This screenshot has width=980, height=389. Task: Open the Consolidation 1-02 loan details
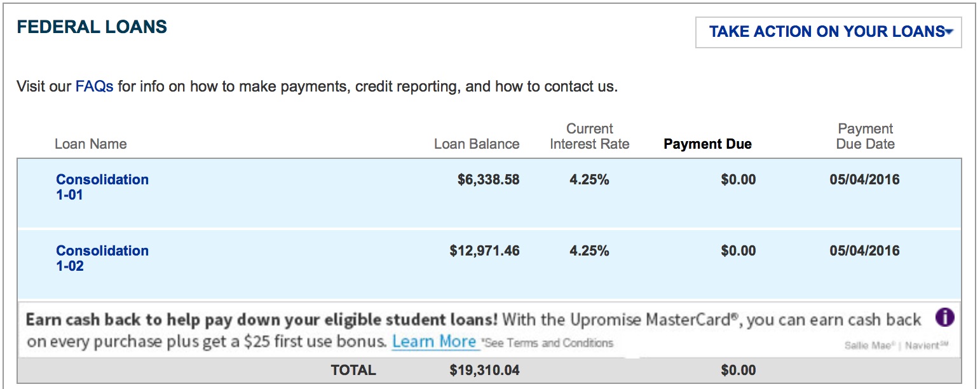coord(102,258)
